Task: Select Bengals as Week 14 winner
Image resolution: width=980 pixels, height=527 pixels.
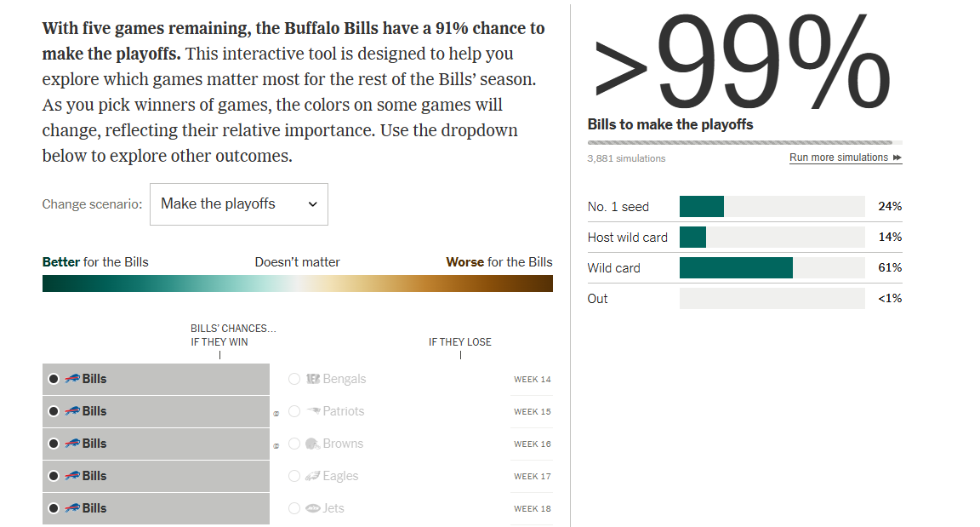Action: [294, 379]
